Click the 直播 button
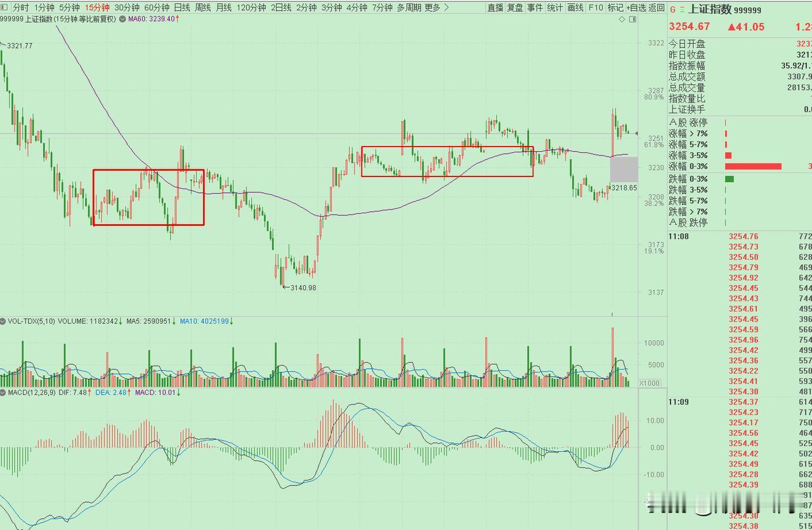The width and height of the screenshot is (812, 530). point(495,8)
